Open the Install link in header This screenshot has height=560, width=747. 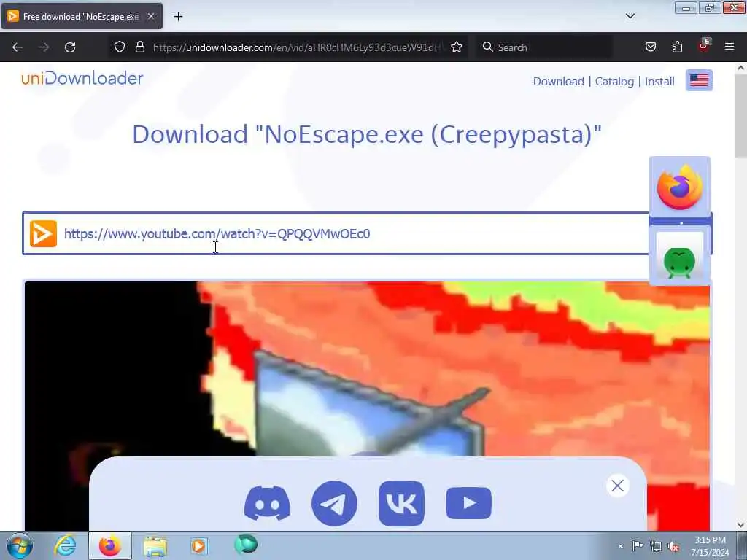(x=659, y=82)
